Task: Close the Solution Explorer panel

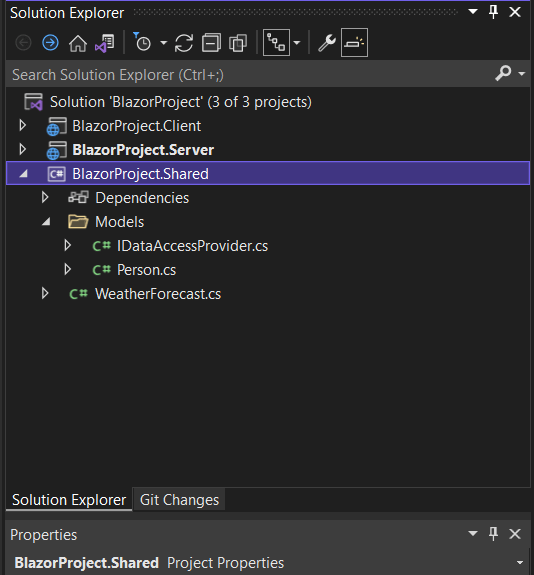Action: (x=515, y=12)
